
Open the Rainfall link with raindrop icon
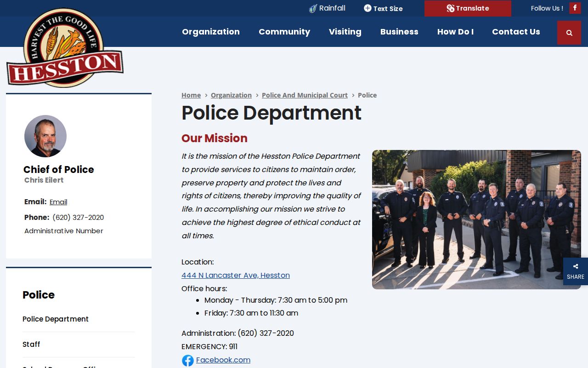(x=327, y=8)
